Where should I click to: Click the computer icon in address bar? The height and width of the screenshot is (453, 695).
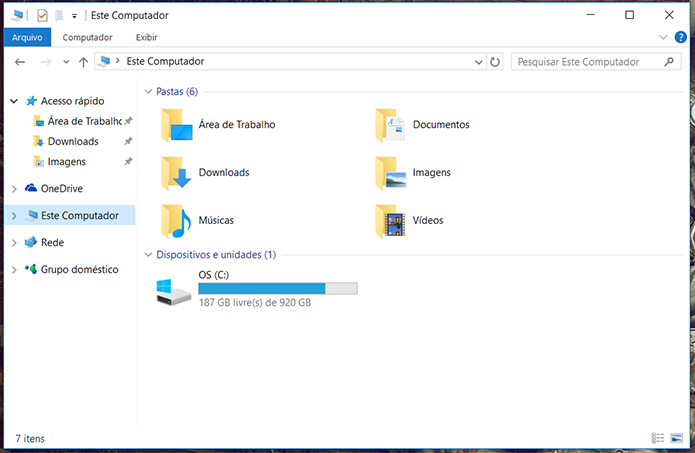(x=105, y=61)
